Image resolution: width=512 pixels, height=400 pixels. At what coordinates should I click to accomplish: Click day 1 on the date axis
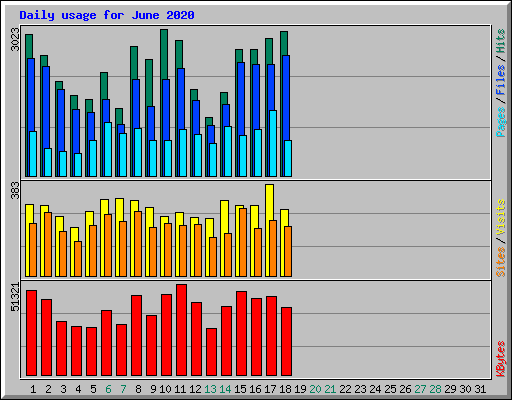(x=33, y=389)
